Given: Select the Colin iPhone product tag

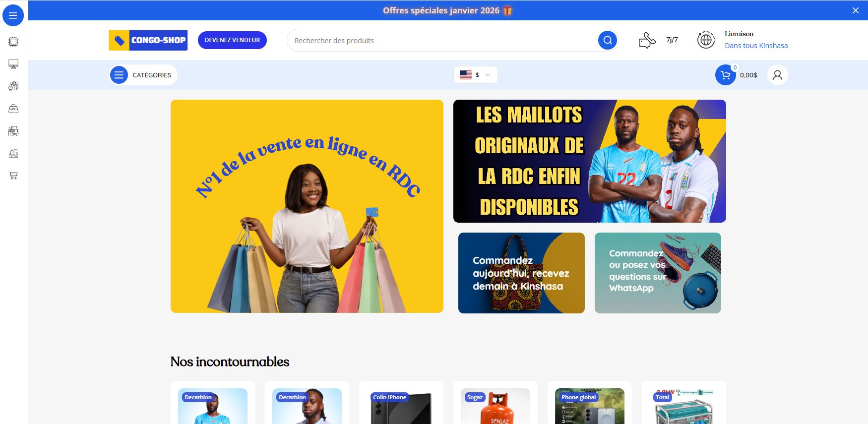Looking at the screenshot, I should [389, 397].
